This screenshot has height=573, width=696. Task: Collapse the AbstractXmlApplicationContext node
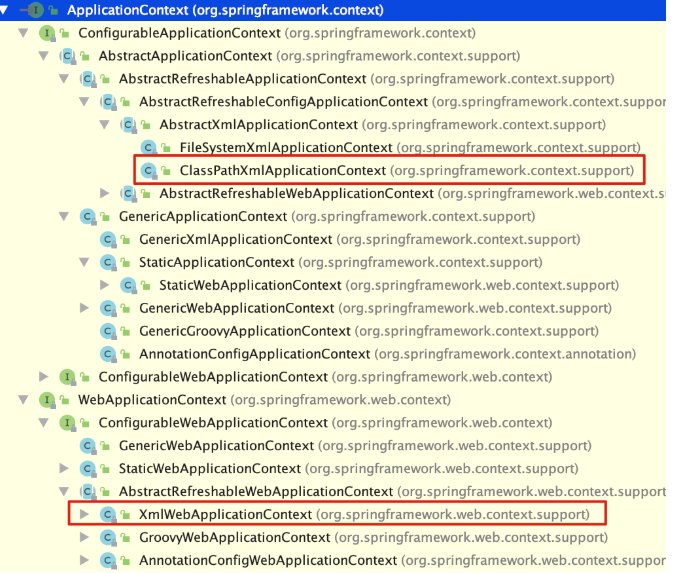pyautogui.click(x=105, y=124)
